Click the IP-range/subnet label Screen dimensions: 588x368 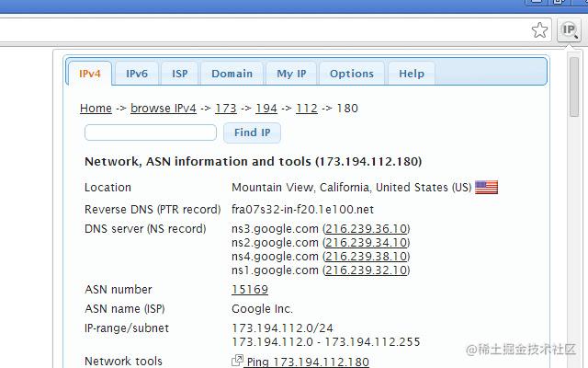click(127, 328)
